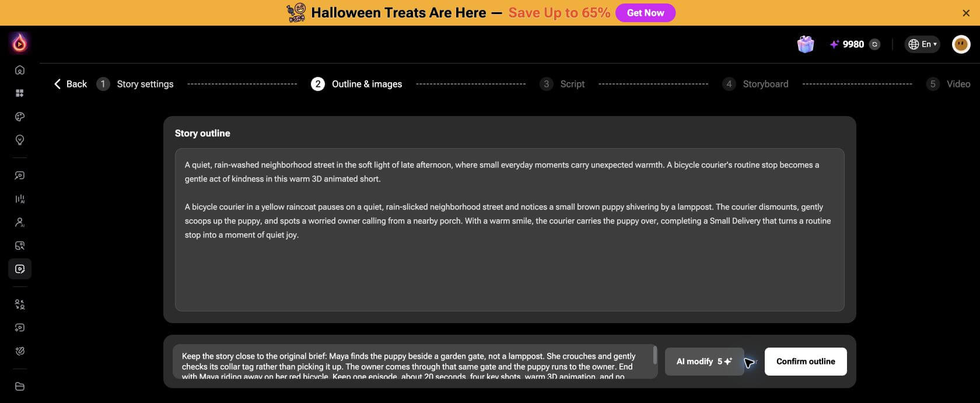
Task: Open the lightbulb ideas sidebar icon
Action: 20,140
